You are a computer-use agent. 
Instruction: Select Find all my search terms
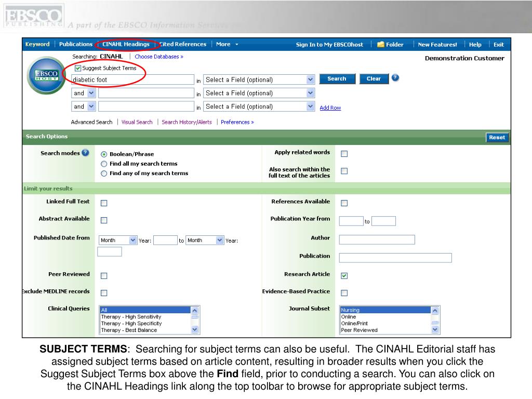tap(104, 164)
